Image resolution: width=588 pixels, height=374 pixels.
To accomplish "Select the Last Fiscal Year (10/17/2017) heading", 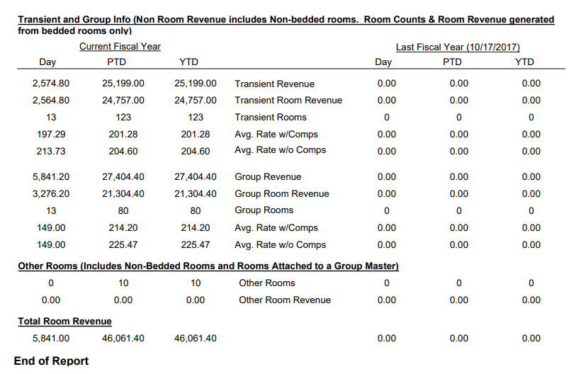I will (x=458, y=47).
